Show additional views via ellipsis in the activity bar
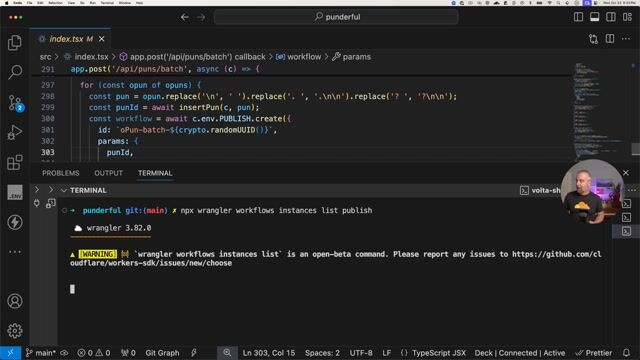Screen dimensions: 640x360 pyautogui.click(x=15, y=252)
